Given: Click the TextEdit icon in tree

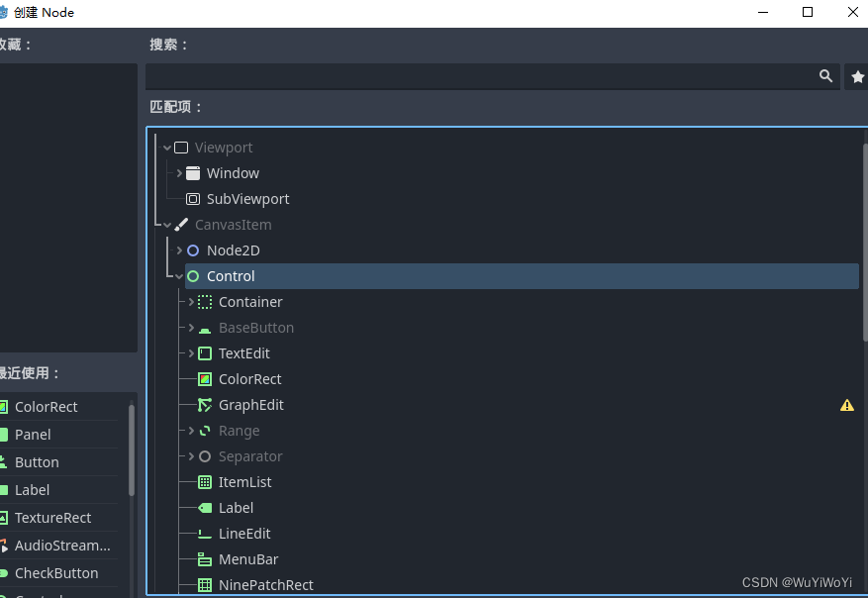Looking at the screenshot, I should (x=205, y=353).
